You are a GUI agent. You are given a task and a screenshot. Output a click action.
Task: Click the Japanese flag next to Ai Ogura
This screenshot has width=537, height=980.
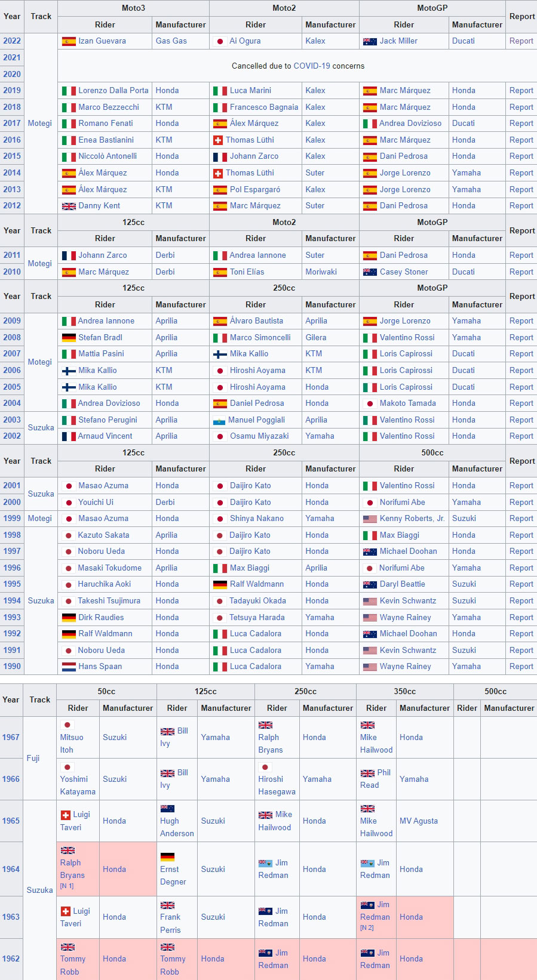(x=220, y=41)
